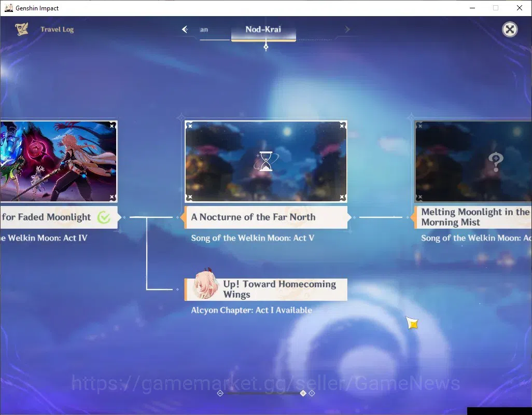
Task: Open A Nocturne of the Far North thumbnail
Action: click(265, 161)
